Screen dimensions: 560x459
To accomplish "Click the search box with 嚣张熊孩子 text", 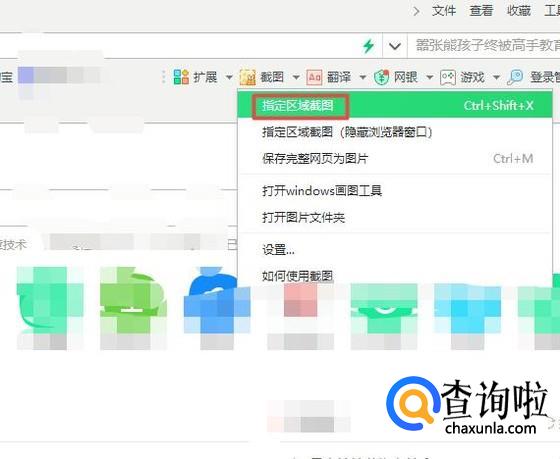I will [x=484, y=46].
